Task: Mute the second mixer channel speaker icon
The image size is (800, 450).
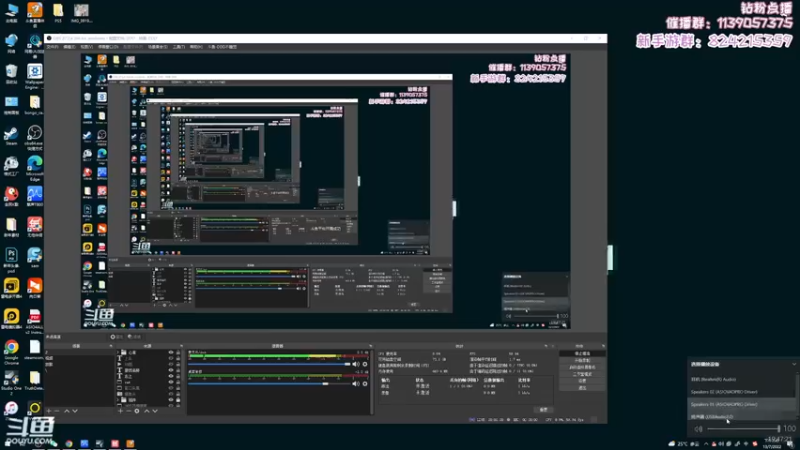Action: 356,384
